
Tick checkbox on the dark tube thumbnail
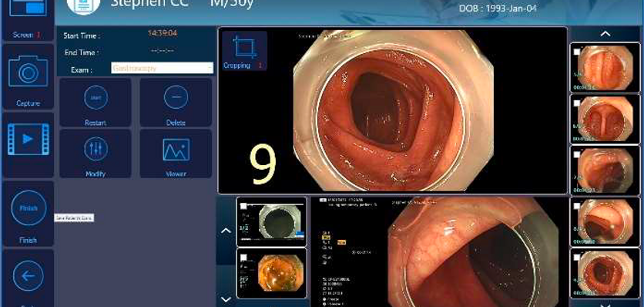(x=243, y=206)
